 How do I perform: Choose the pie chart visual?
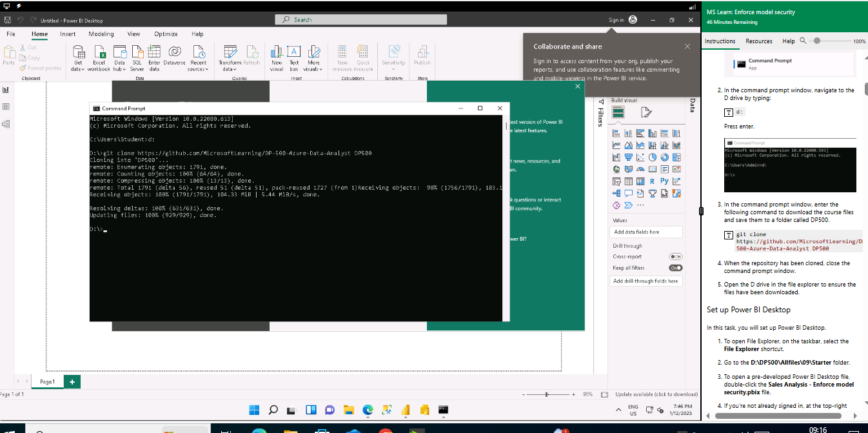pos(652,157)
